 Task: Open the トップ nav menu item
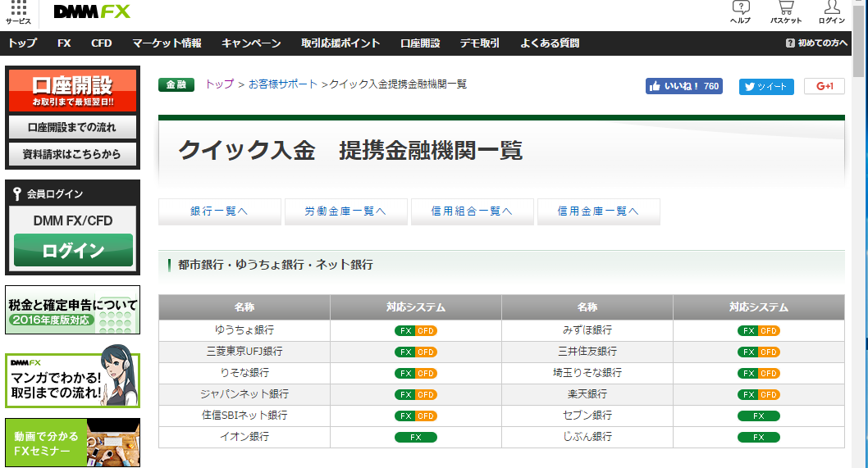(x=23, y=43)
